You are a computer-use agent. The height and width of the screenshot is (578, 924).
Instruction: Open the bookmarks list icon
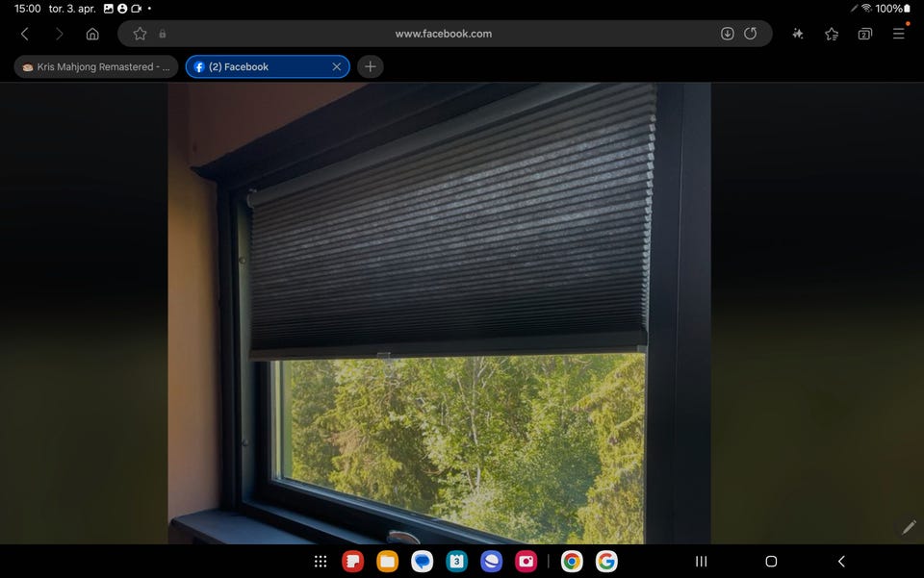coord(832,34)
